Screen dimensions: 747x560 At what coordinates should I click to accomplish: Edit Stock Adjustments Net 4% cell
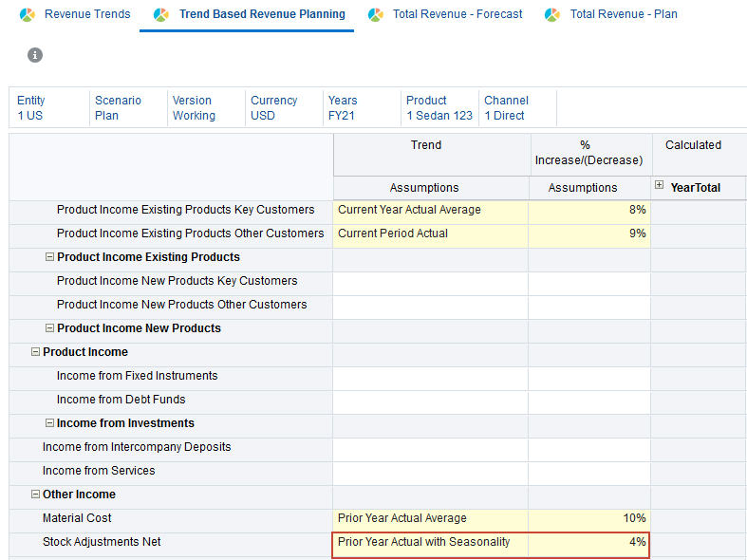point(589,542)
